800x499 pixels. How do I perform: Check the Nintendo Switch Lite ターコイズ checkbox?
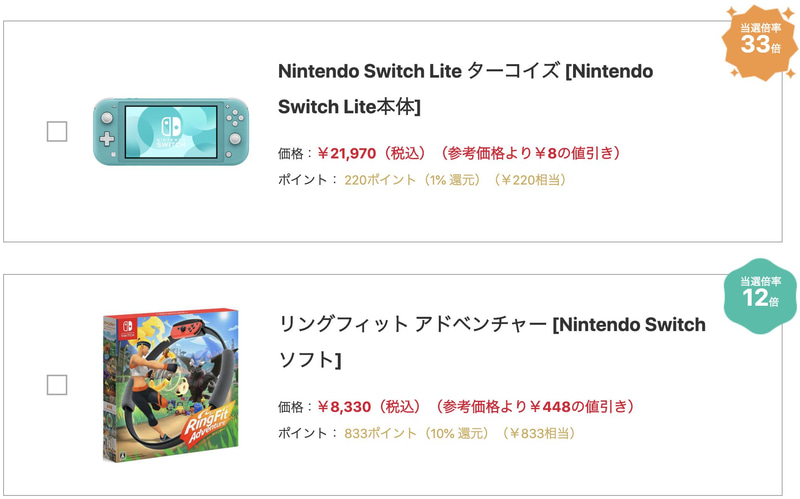click(57, 131)
